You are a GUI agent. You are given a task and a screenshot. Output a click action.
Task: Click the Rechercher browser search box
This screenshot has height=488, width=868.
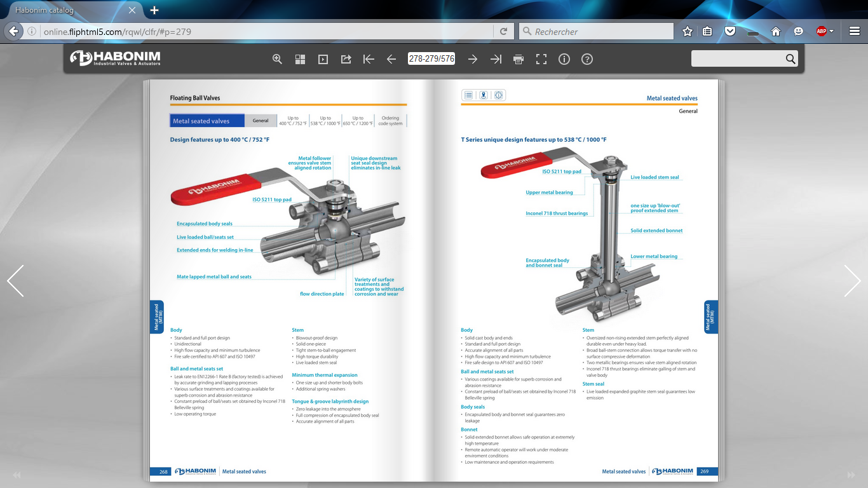(x=596, y=31)
